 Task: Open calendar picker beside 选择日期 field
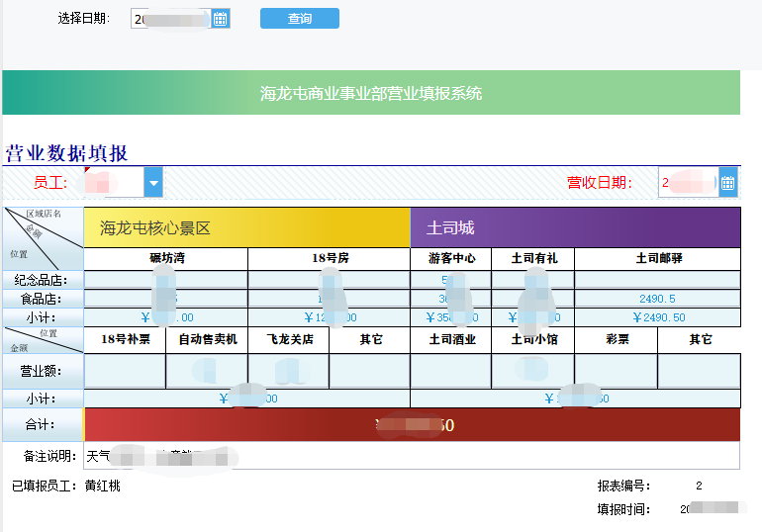coord(220,19)
